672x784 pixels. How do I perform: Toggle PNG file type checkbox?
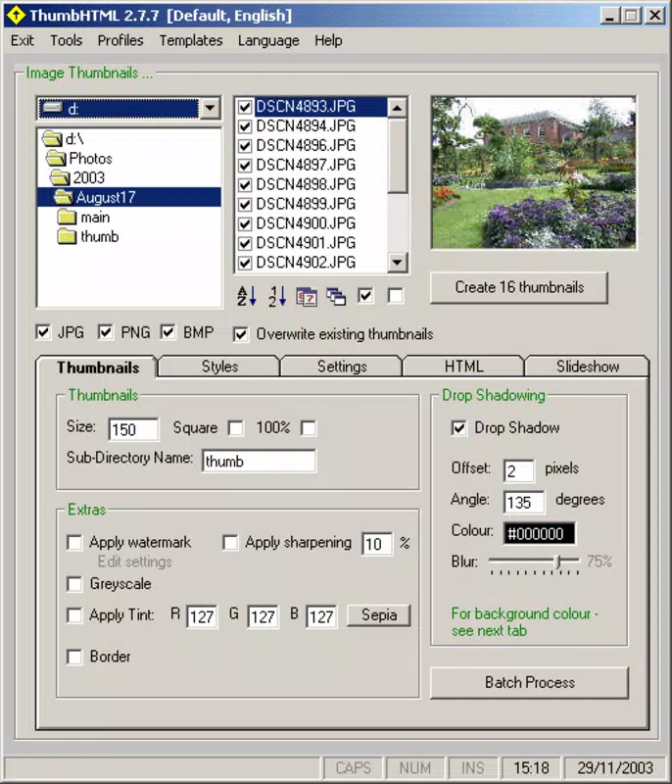coord(106,332)
